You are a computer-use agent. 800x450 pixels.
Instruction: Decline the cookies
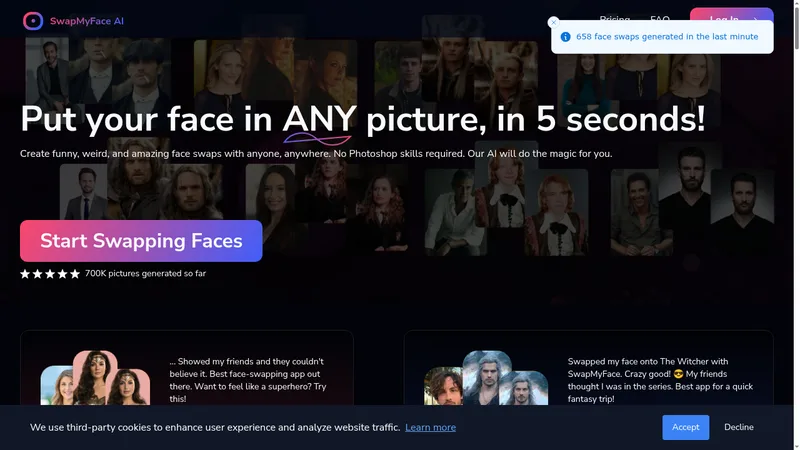tap(738, 427)
